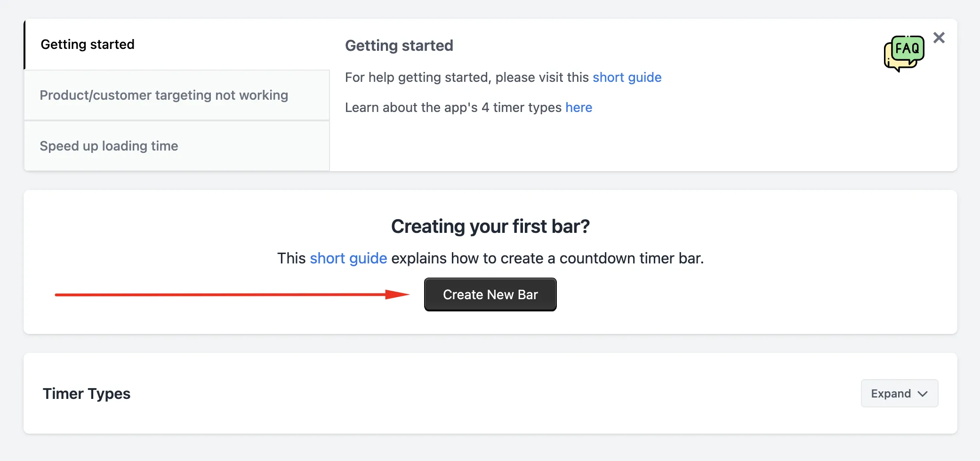The width and height of the screenshot is (980, 461).
Task: Click Getting started heading in content pane
Action: tap(399, 46)
